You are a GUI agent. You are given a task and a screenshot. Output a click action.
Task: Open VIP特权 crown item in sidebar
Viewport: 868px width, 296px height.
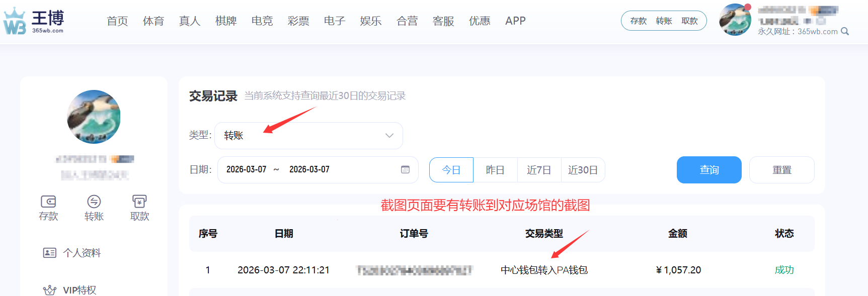[70, 290]
